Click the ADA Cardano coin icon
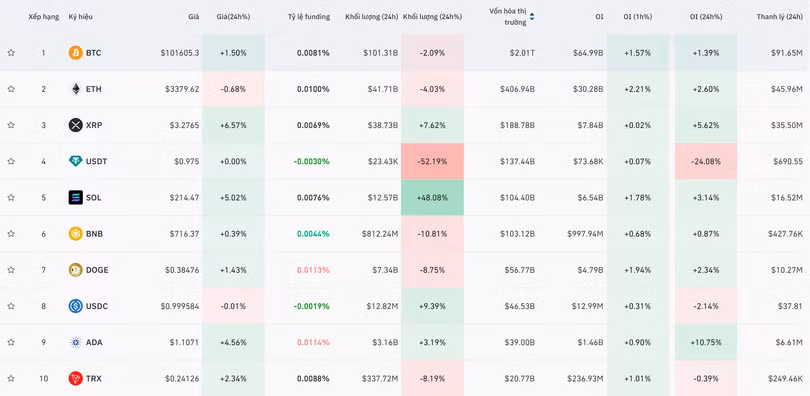810x396 pixels. coord(75,342)
